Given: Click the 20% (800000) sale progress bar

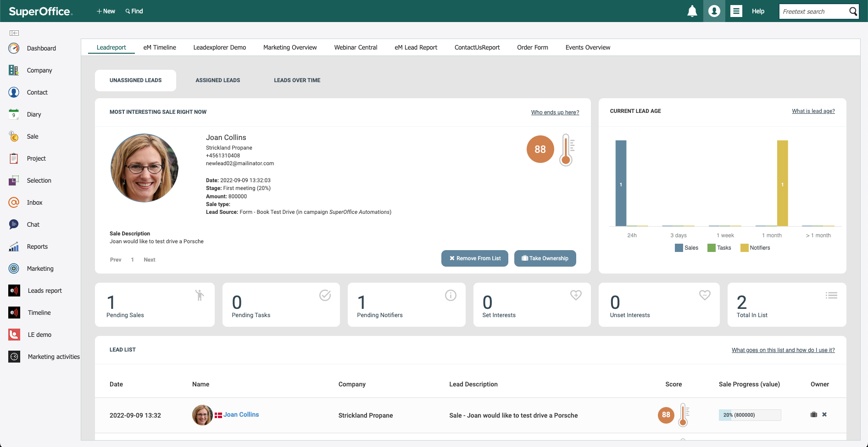Looking at the screenshot, I should (750, 415).
